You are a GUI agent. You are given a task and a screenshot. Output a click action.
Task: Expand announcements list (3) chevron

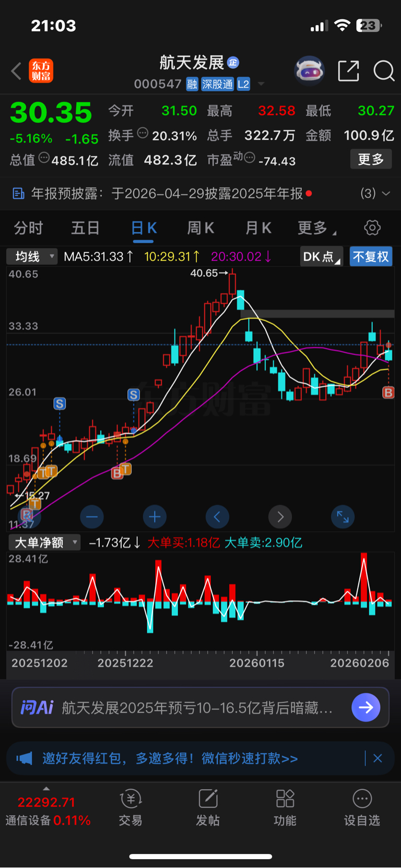pos(386,194)
